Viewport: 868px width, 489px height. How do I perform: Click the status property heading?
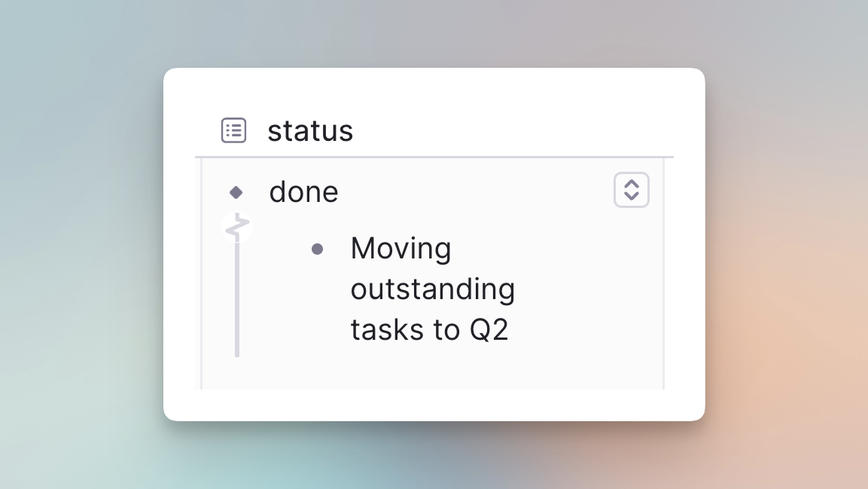pyautogui.click(x=311, y=131)
